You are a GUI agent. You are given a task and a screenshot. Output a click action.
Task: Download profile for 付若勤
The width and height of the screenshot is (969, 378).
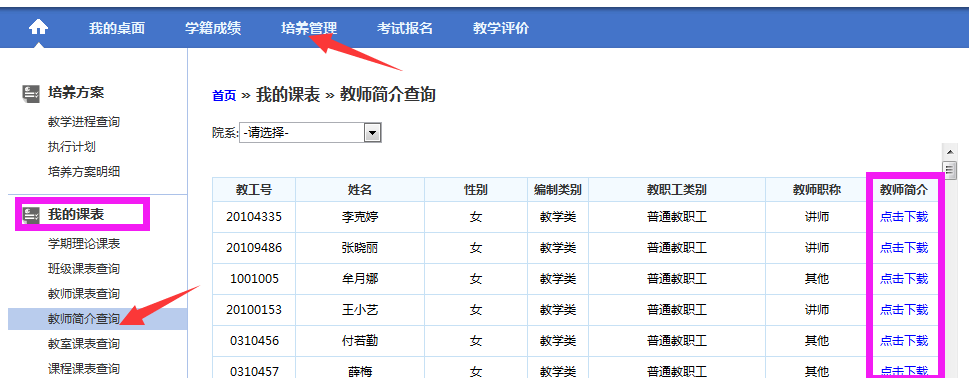904,340
